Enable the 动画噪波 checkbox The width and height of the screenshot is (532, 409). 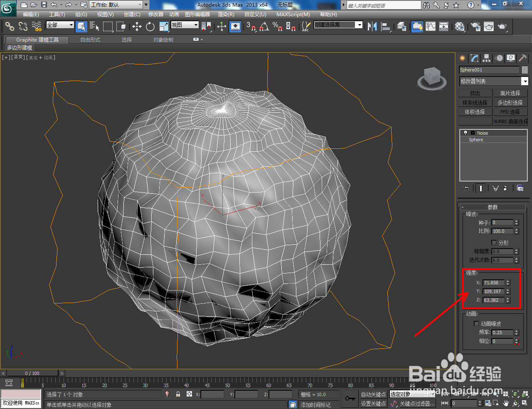[476, 323]
